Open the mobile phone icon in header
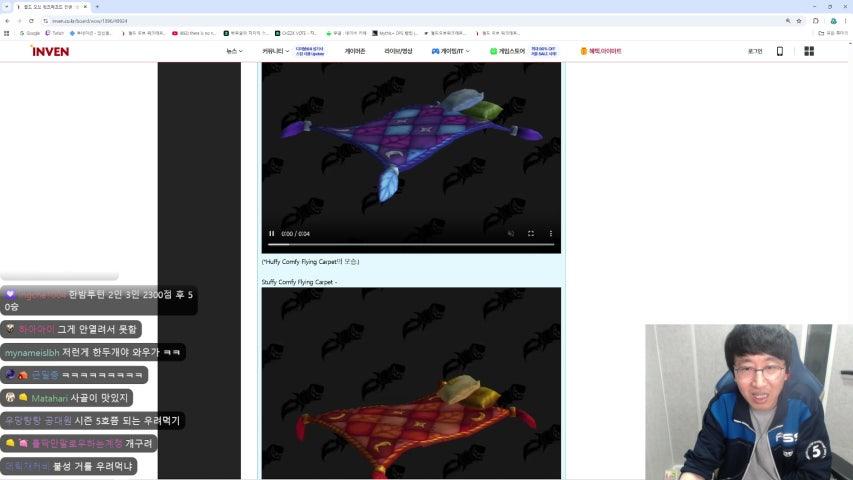This screenshot has height=480, width=853. tap(780, 51)
